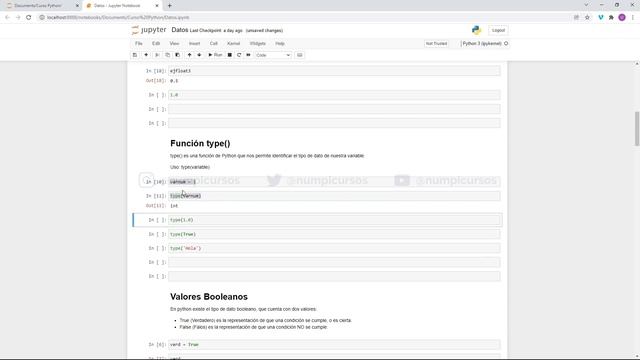640x360 pixels.
Task: Click the Valores Booleanos heading
Action: coord(209,297)
